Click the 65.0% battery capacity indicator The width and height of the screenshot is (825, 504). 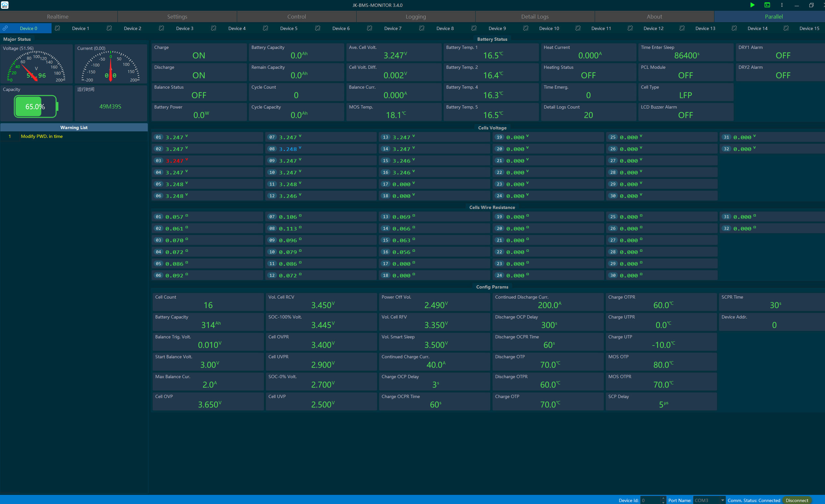point(35,106)
